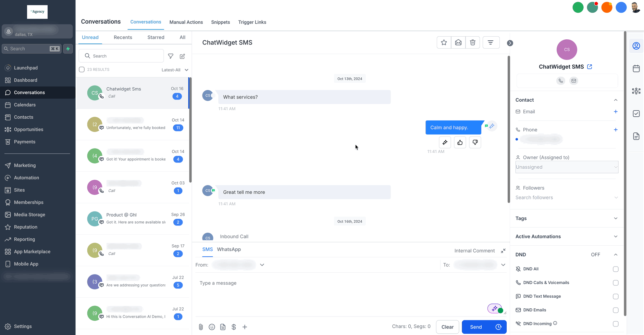The image size is (644, 335).
Task: Click the compose new message icon
Action: [x=183, y=56]
